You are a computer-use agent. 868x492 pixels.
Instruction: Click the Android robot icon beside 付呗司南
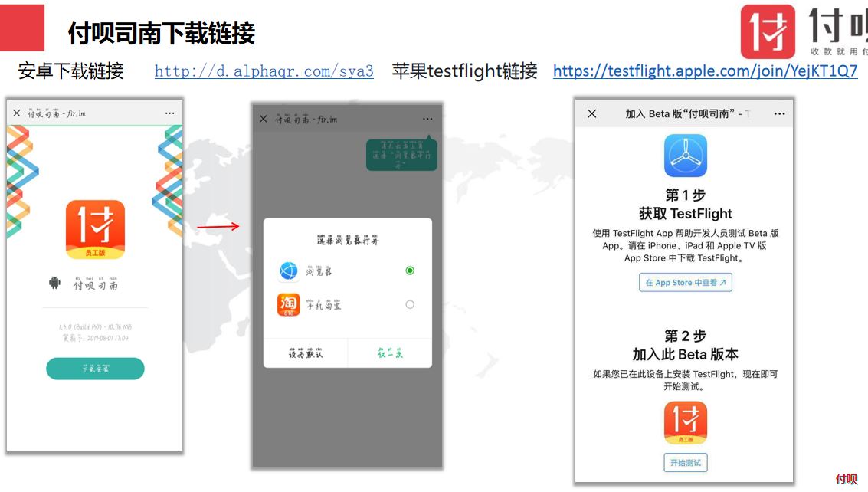(x=55, y=283)
